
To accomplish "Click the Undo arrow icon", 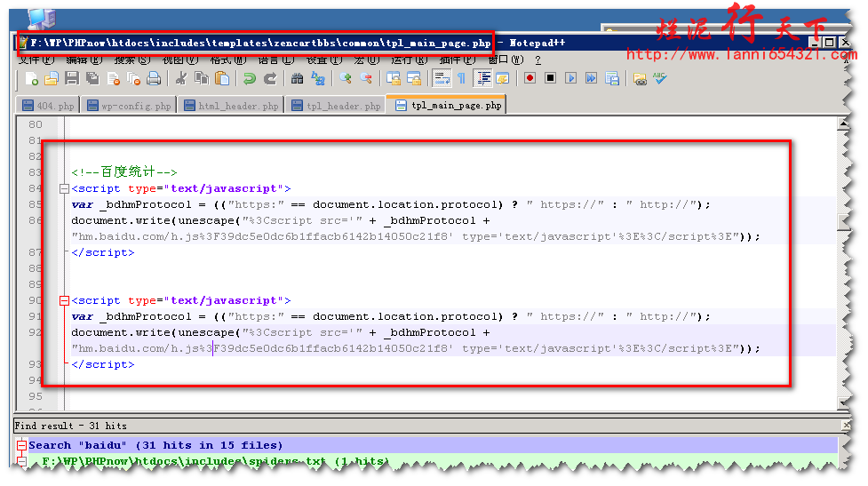I will click(x=250, y=79).
